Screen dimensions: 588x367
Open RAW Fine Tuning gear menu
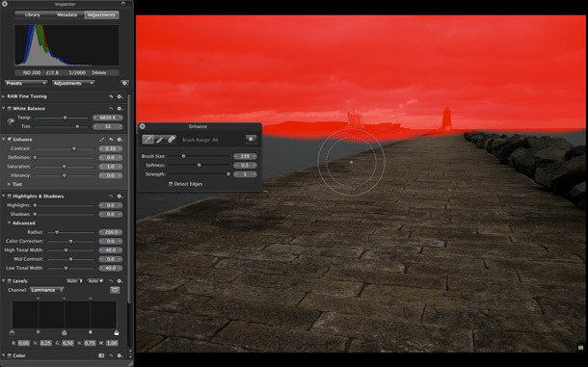(120, 96)
